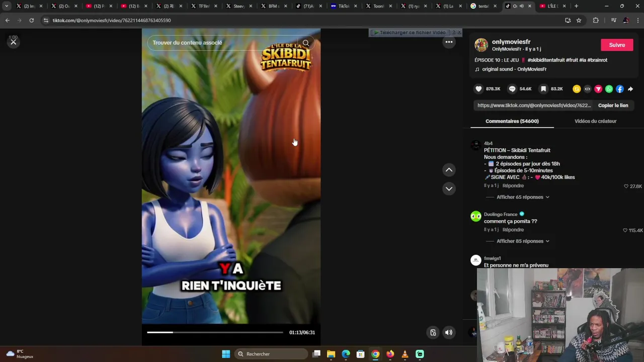Bookmark the video
Image resolution: width=644 pixels, height=362 pixels.
point(543,89)
